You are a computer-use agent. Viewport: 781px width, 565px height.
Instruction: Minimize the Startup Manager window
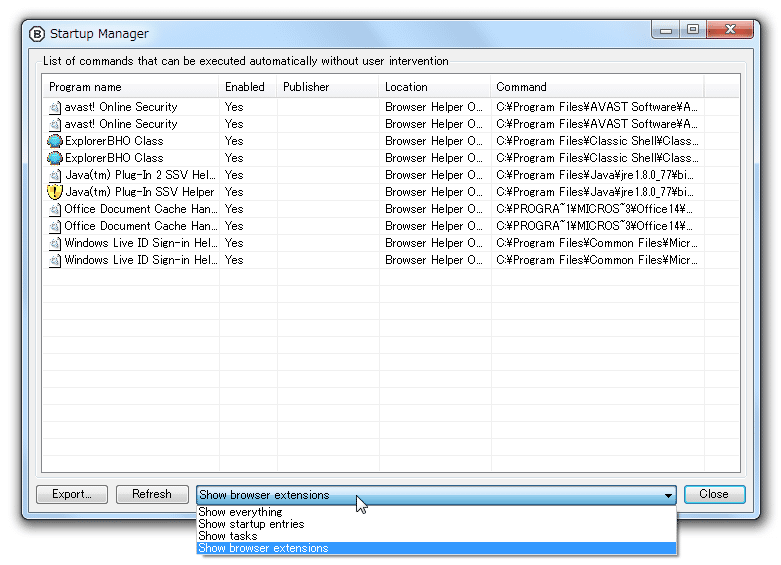tap(666, 30)
